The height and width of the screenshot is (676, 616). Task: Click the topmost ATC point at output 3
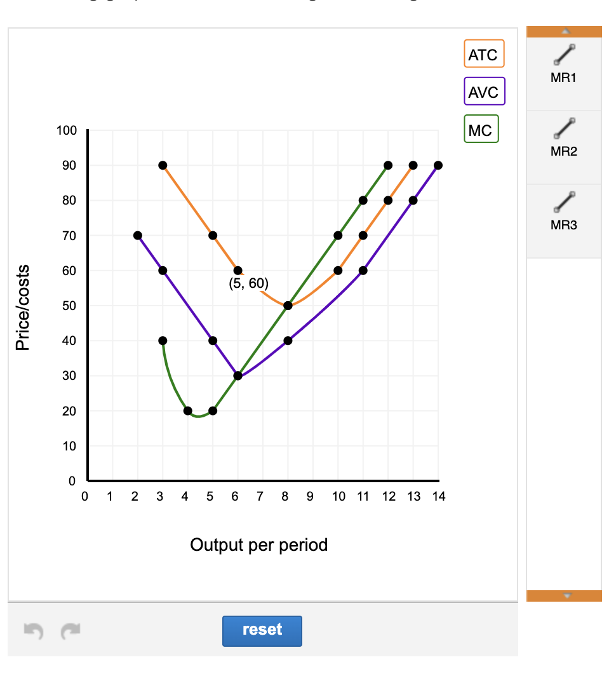[163, 164]
